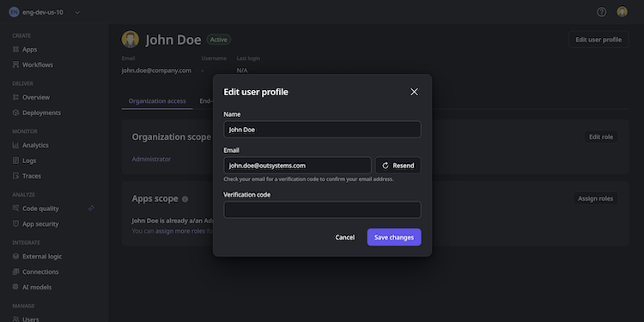Cancel the Edit user profile dialog
The width and height of the screenshot is (644, 322).
(344, 237)
